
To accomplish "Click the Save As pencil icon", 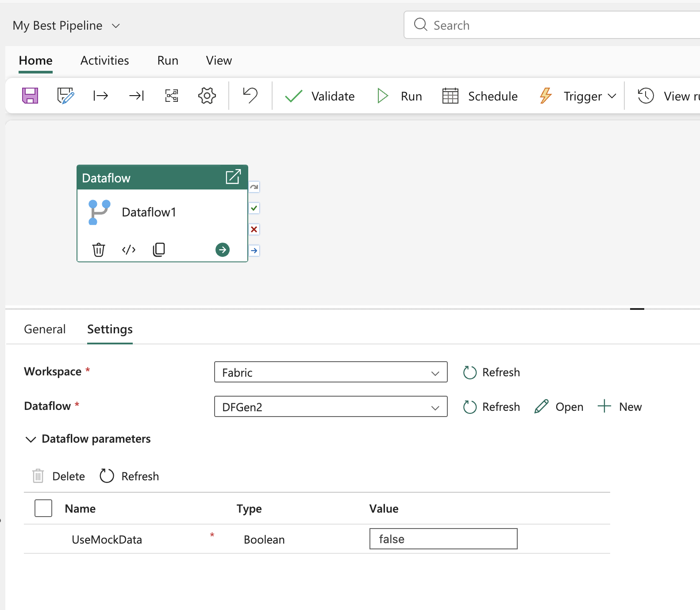I will point(65,96).
